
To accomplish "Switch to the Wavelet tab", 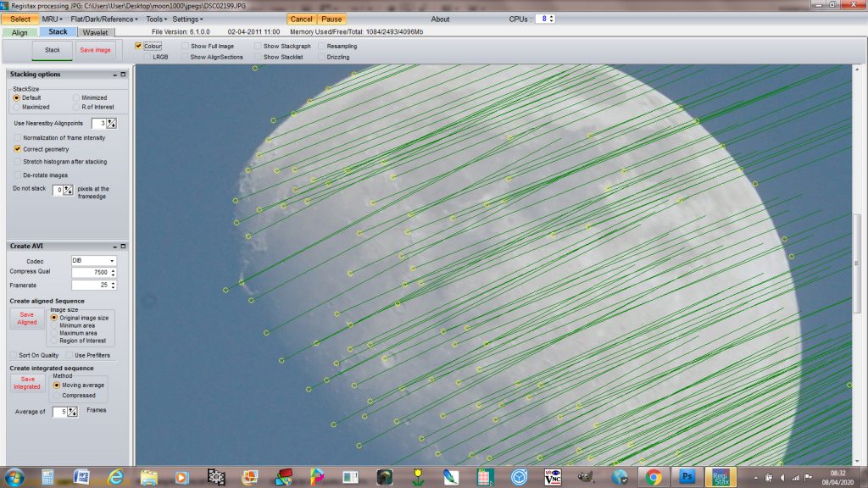I will (x=95, y=33).
